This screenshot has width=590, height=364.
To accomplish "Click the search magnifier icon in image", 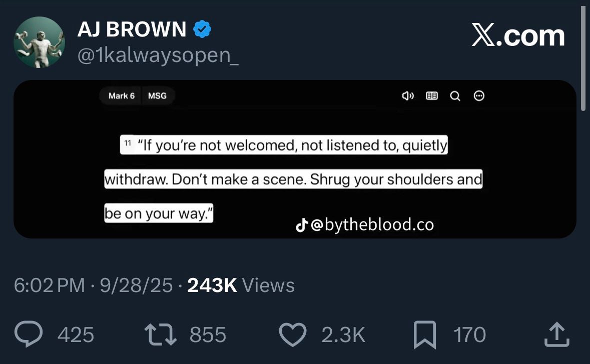I will (455, 96).
